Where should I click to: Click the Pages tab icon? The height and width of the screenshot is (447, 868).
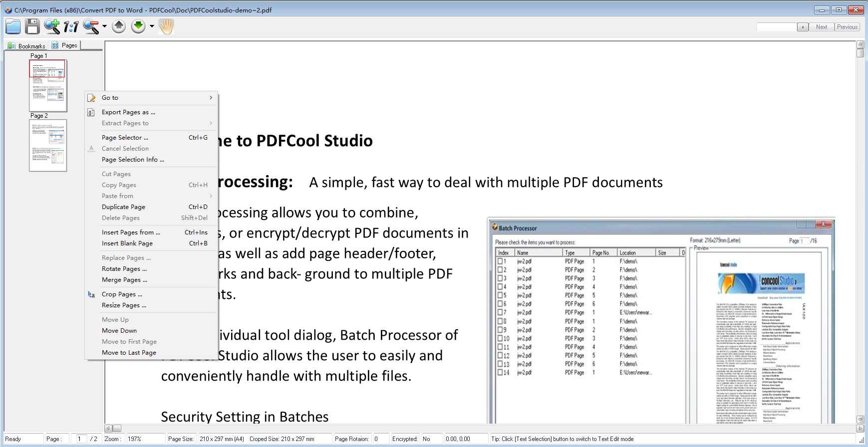click(x=55, y=45)
